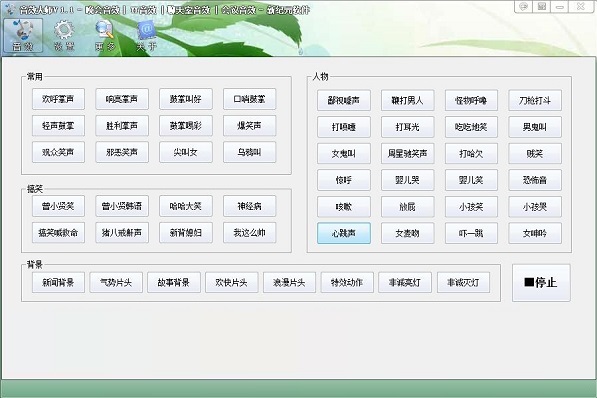Click the highlighted 心跳声 heartbeat button

click(x=344, y=233)
